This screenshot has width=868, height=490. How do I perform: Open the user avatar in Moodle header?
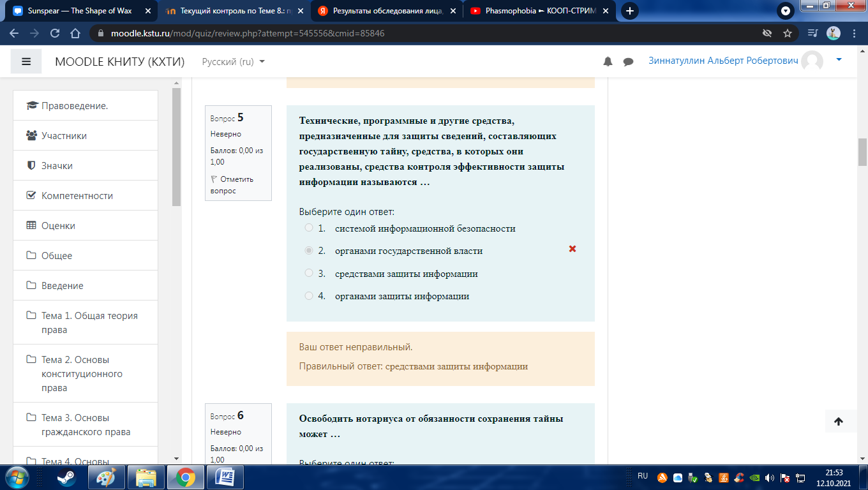812,61
